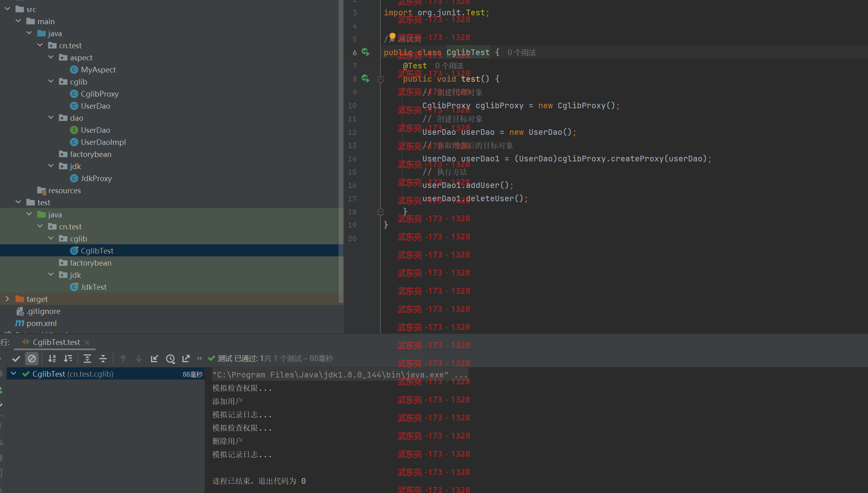868x493 pixels.
Task: Open CglibProxy class in tree
Action: coord(99,94)
